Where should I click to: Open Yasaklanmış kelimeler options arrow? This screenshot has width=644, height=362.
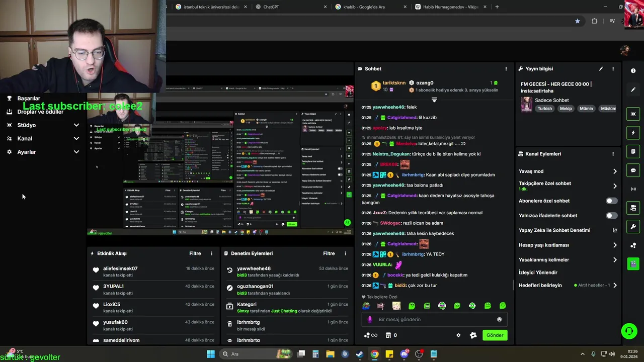coord(615,260)
